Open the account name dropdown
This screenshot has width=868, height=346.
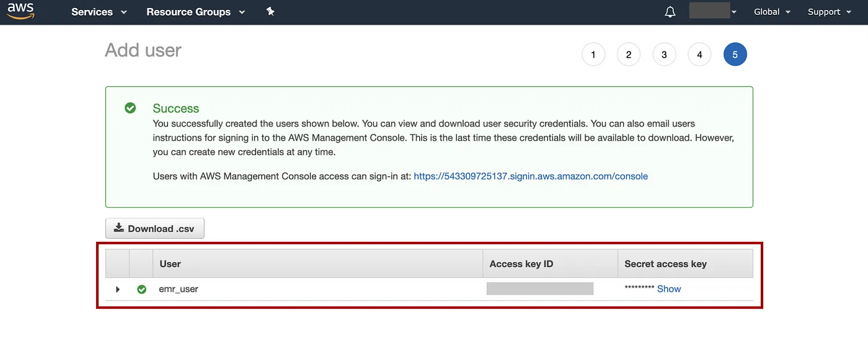(713, 12)
